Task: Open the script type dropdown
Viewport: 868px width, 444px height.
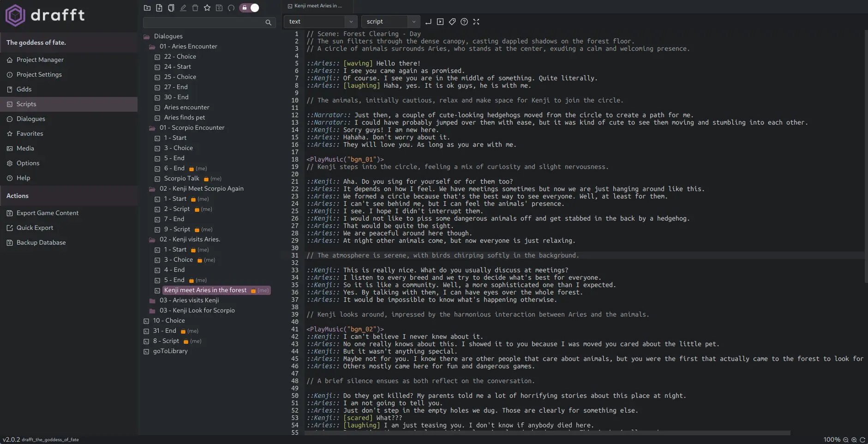Action: (390, 22)
